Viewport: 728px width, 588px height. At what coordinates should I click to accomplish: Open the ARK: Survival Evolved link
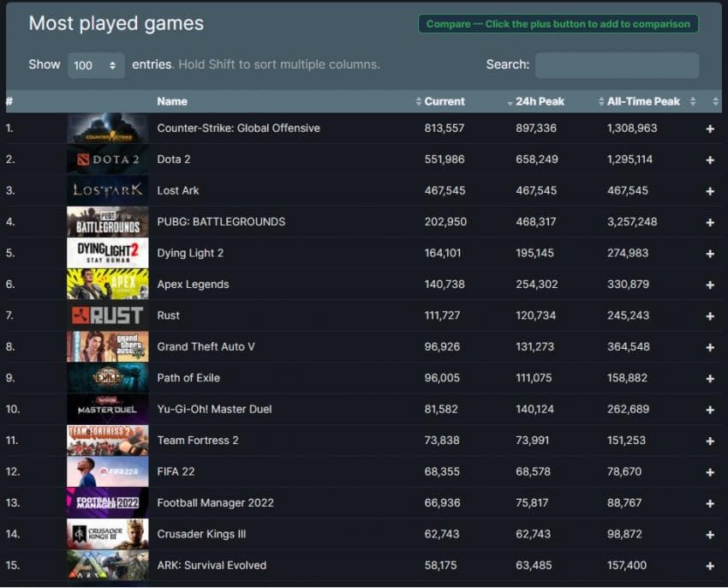212,565
